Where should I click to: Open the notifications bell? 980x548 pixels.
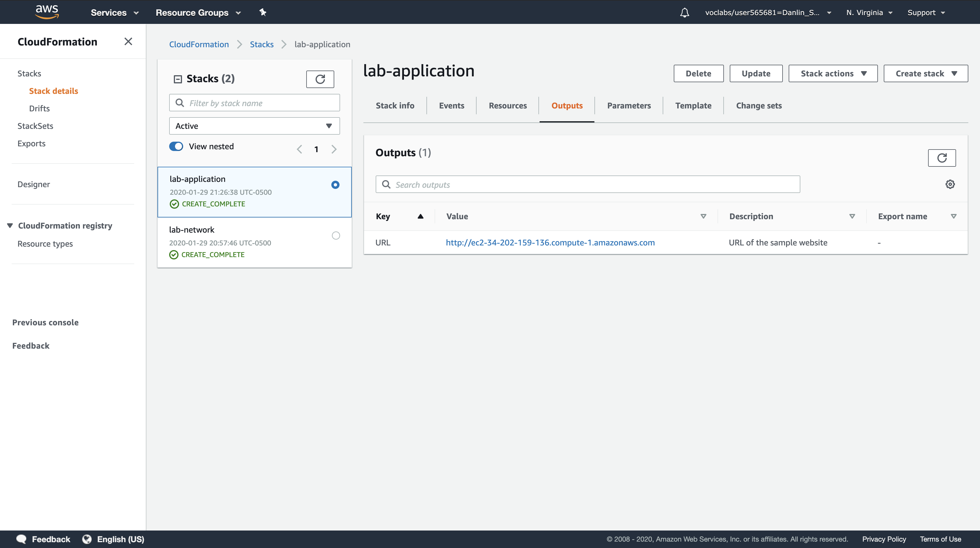(x=685, y=13)
